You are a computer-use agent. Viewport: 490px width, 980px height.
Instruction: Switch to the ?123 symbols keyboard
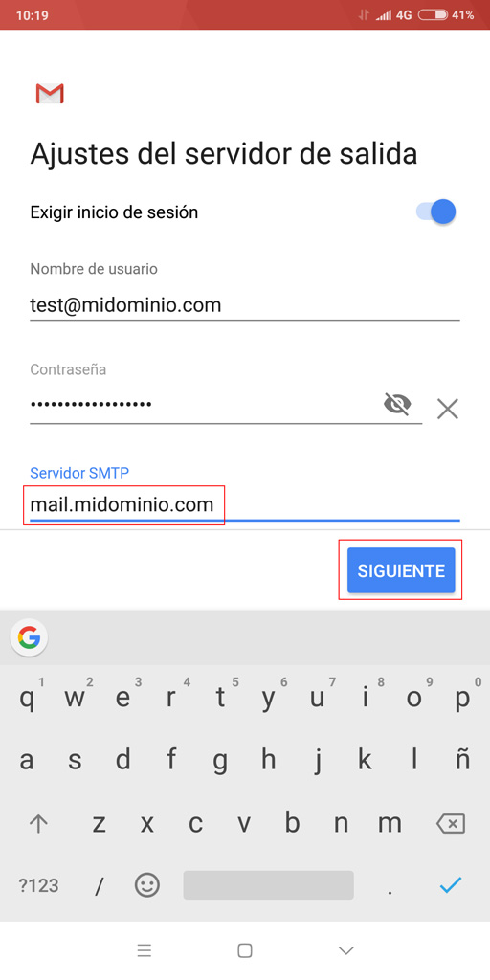coord(38,885)
